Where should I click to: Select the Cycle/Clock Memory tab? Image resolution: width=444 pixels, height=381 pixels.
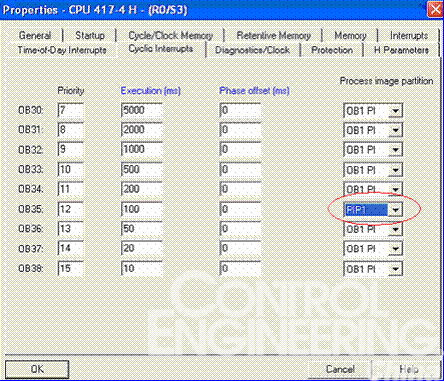170,35
